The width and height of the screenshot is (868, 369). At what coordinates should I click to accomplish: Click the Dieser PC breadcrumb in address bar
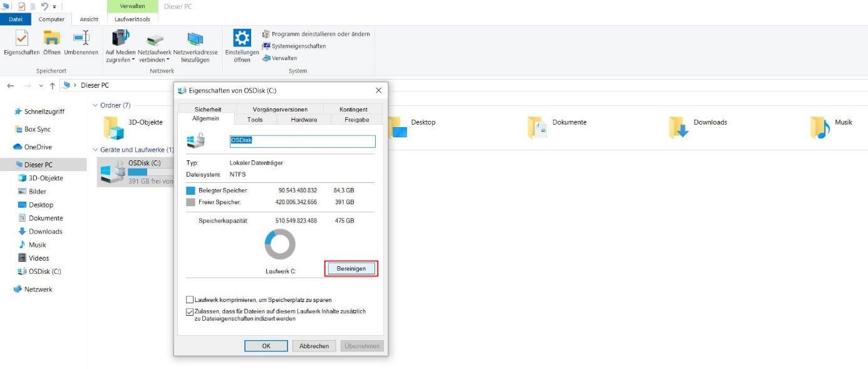95,85
